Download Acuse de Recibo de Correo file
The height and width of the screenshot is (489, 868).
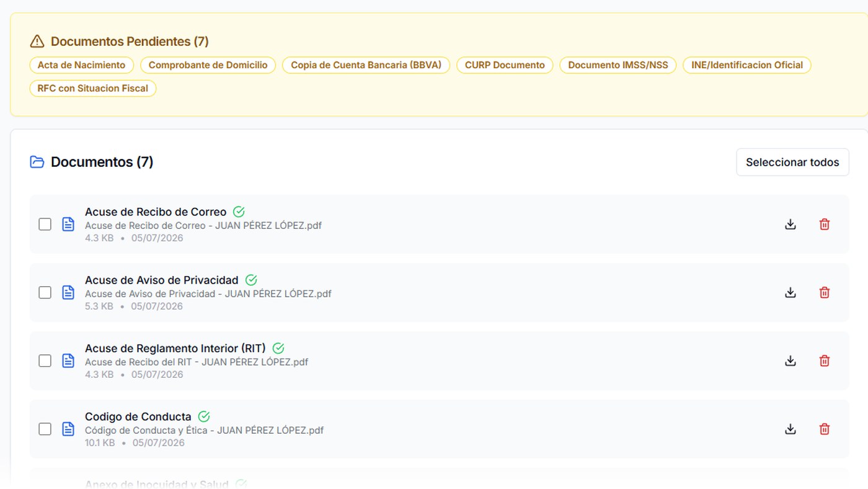point(790,225)
